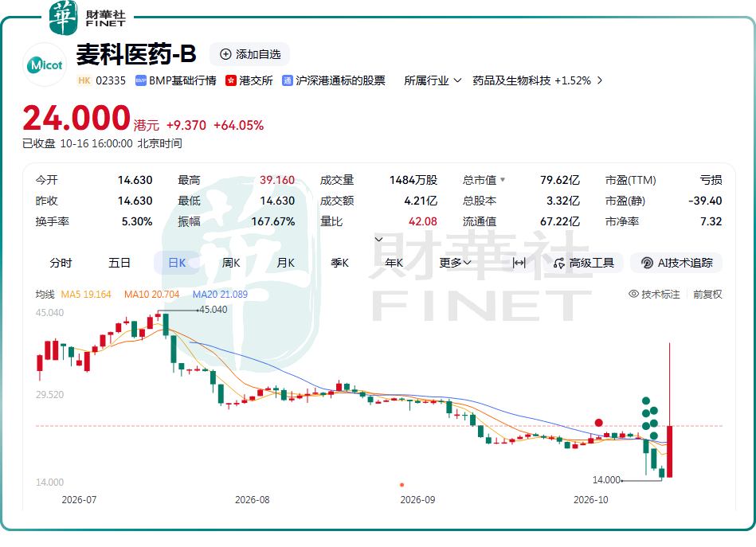Screen dimensions: 756x547
Task: Click the last large red candlestick
Action: point(670,451)
